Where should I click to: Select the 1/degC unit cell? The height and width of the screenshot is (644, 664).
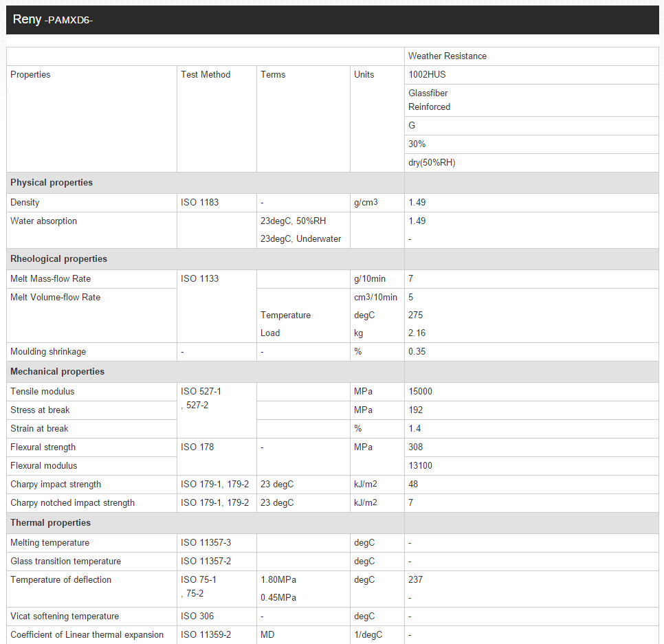(x=377, y=635)
